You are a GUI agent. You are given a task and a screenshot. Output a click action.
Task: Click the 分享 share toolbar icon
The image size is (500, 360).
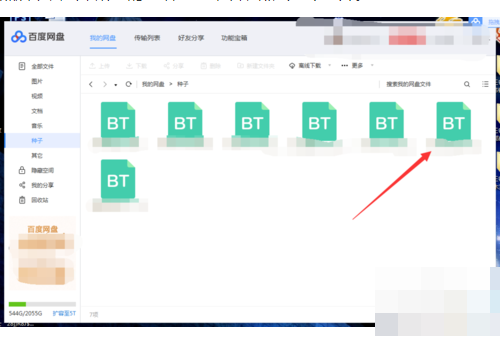167,66
